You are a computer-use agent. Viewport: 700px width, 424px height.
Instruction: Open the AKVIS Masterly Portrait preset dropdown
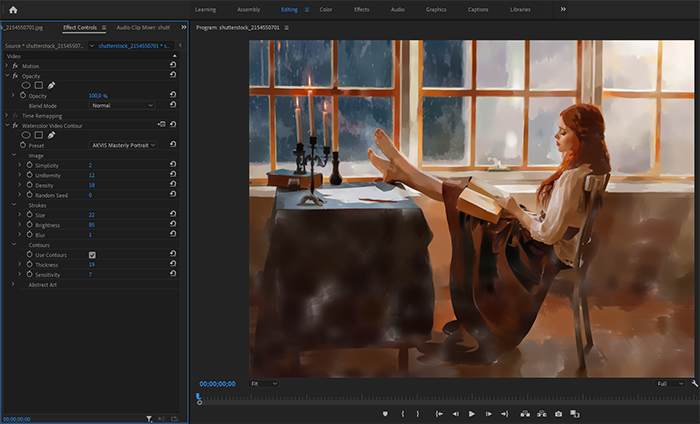(123, 145)
